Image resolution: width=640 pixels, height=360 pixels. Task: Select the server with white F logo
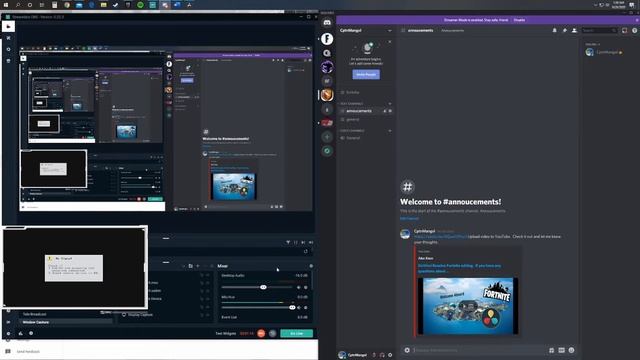click(327, 39)
